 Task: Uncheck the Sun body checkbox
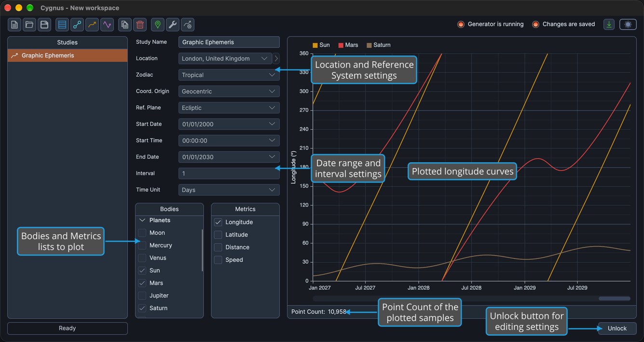pos(142,271)
